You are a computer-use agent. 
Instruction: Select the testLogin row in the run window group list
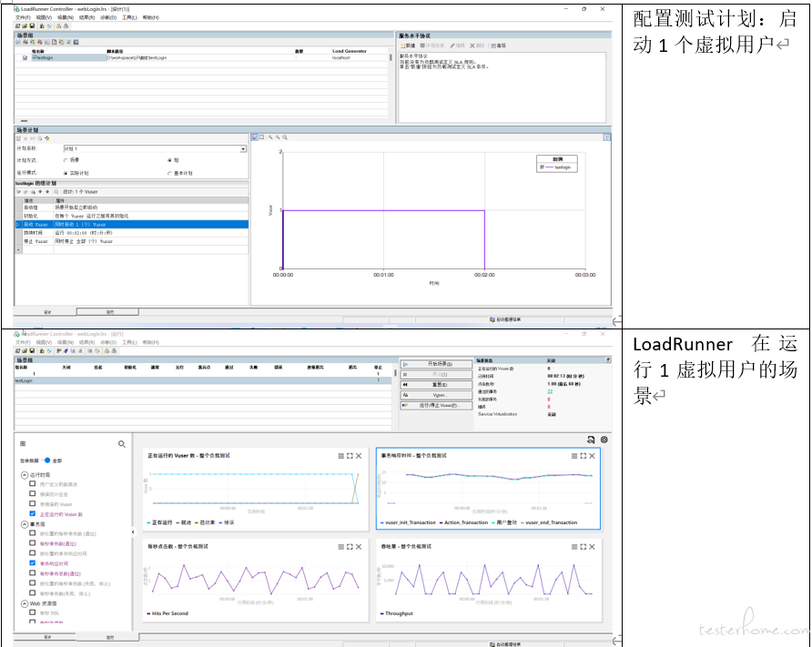tap(203, 380)
